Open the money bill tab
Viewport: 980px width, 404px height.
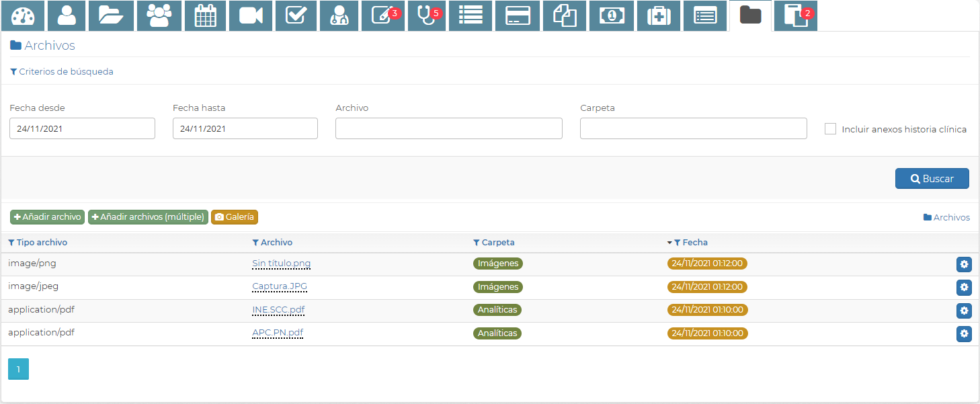pyautogui.click(x=611, y=16)
